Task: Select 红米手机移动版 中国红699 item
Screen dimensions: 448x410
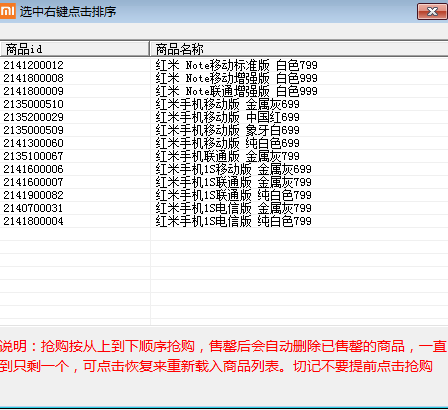Action: (x=224, y=117)
